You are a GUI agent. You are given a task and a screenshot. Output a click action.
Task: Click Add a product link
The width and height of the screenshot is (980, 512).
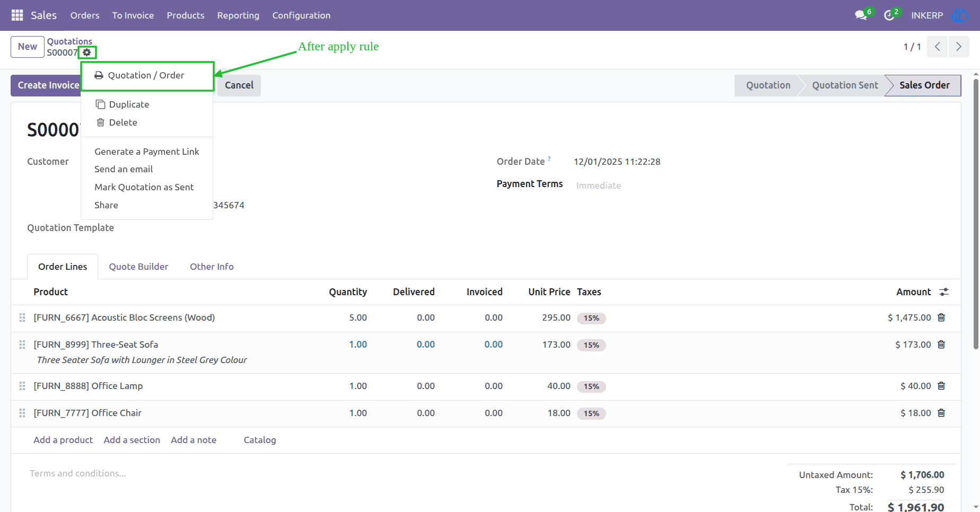pyautogui.click(x=63, y=440)
